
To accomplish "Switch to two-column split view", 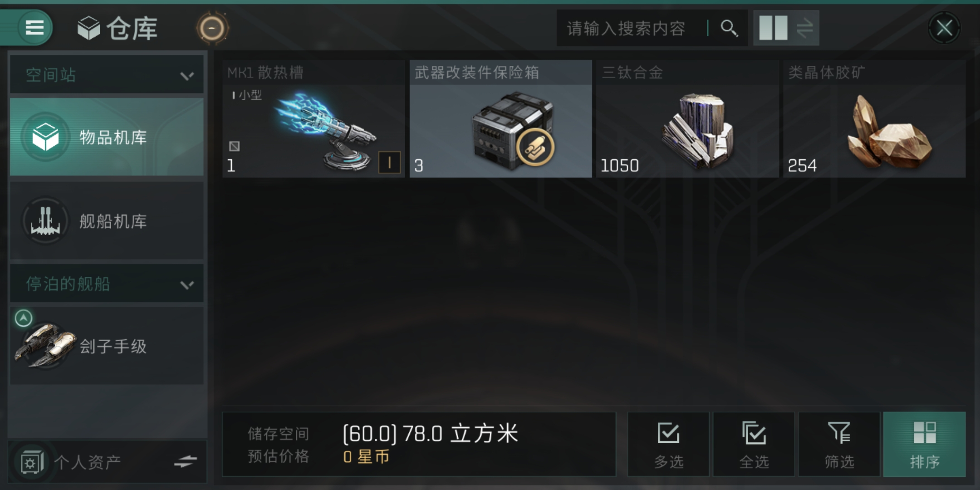I will pos(773,28).
